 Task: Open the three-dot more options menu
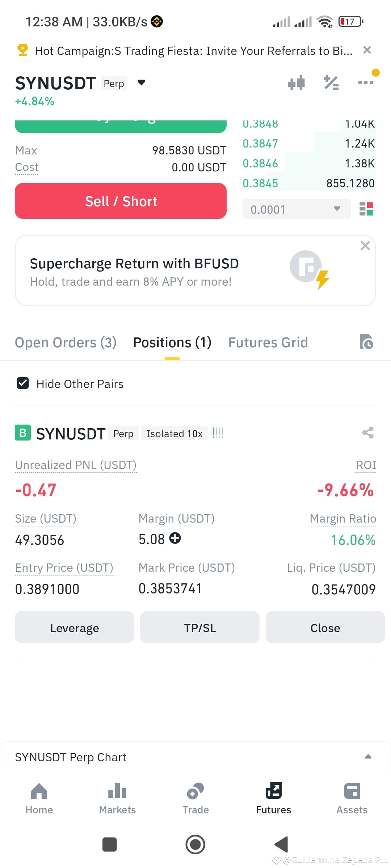[x=366, y=82]
